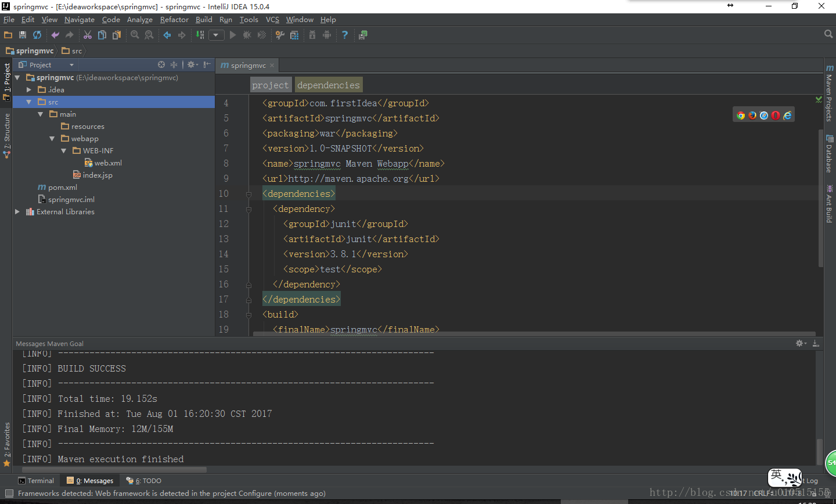Viewport: 836px width, 504px height.
Task: Click the Make Project build icon
Action: [200, 35]
